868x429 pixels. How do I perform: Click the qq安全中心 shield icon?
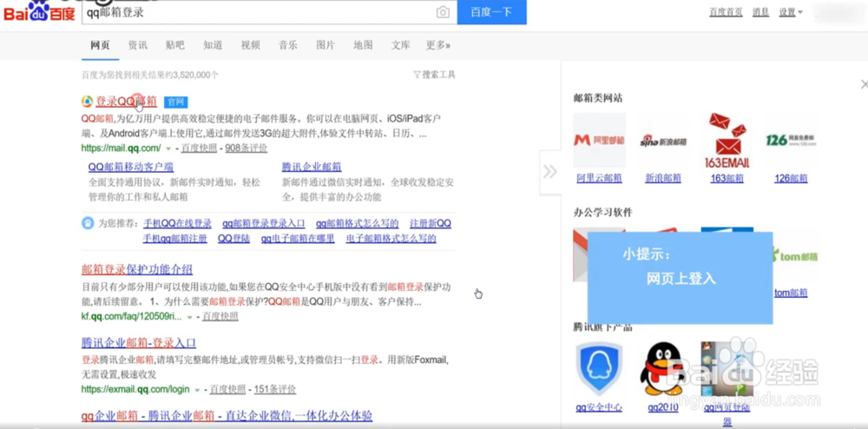[x=599, y=369]
